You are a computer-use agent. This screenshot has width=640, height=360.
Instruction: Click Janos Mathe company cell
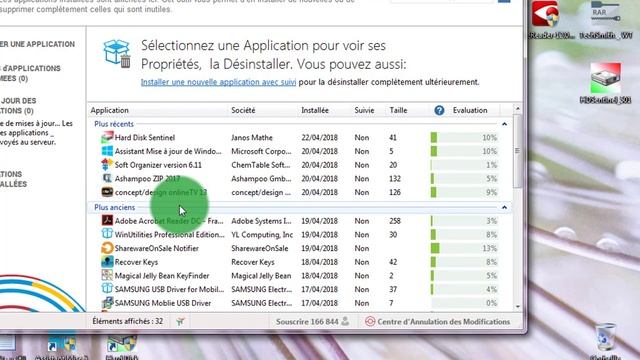252,138
